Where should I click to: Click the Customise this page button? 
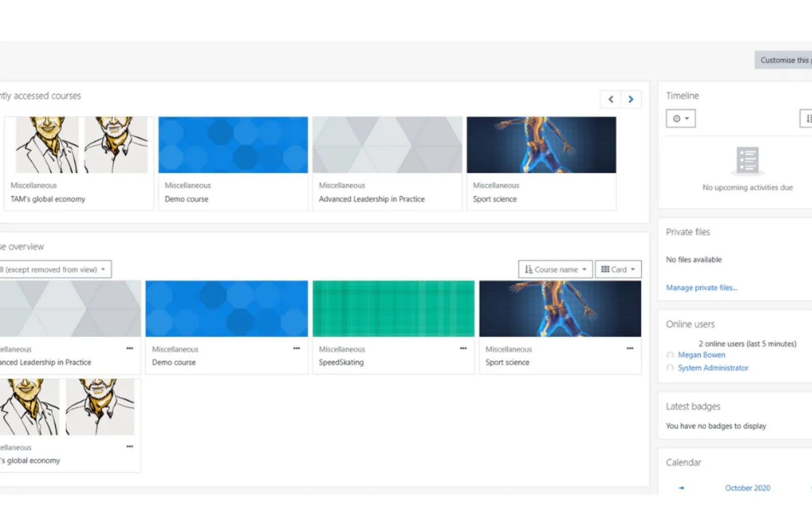(x=784, y=60)
